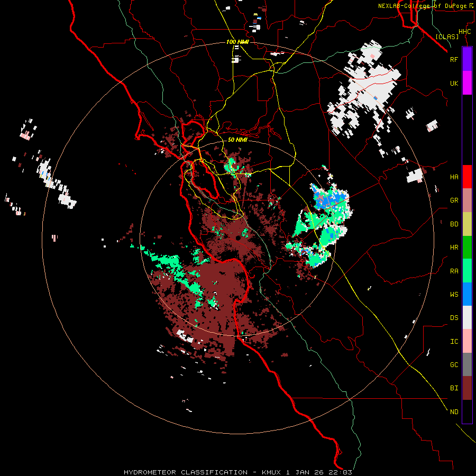Screen dimensions: 476x476
Task: Click the 'HYDROMETEOR CLASSIFICATION' title text
Action: pos(186,472)
